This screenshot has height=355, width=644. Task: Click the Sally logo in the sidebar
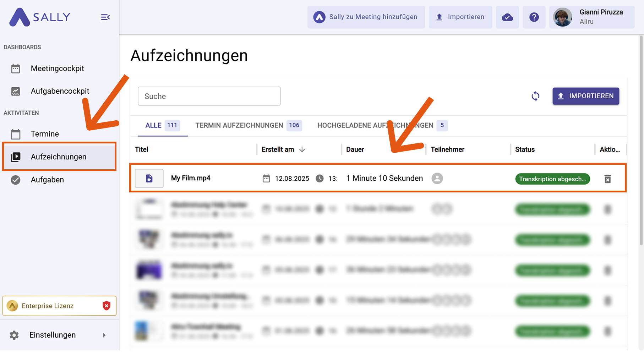pyautogui.click(x=40, y=17)
